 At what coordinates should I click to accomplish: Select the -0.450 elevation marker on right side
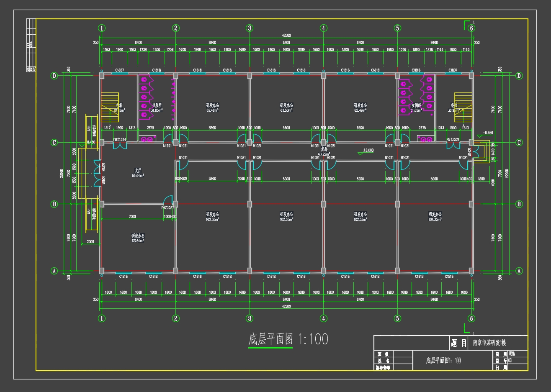click(x=487, y=133)
